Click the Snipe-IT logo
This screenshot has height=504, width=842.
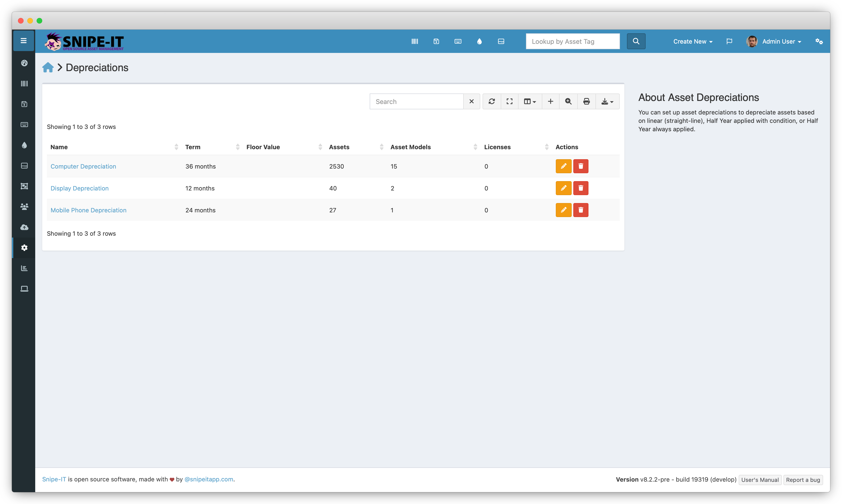click(x=84, y=41)
